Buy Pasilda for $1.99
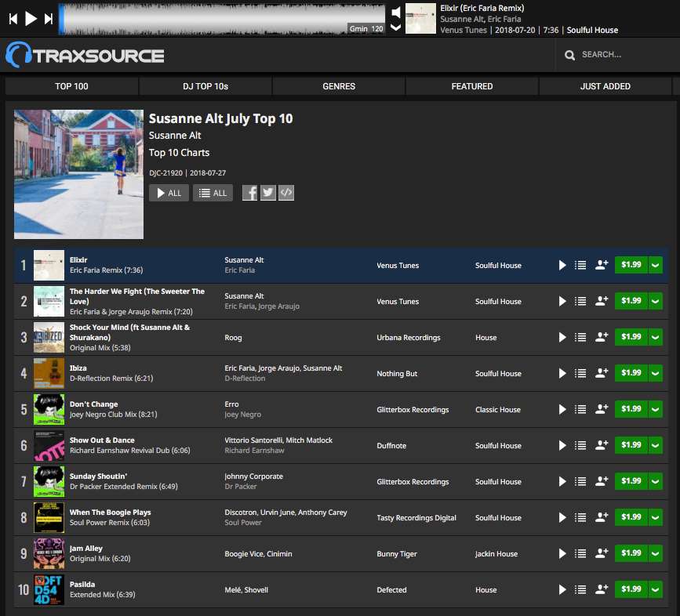This screenshot has width=680, height=616. click(x=631, y=589)
